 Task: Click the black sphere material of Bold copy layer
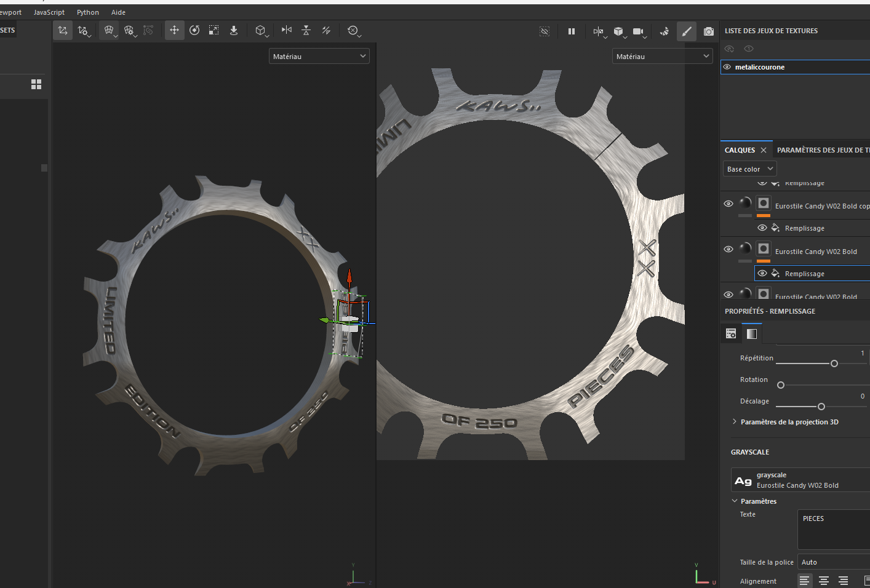point(745,203)
